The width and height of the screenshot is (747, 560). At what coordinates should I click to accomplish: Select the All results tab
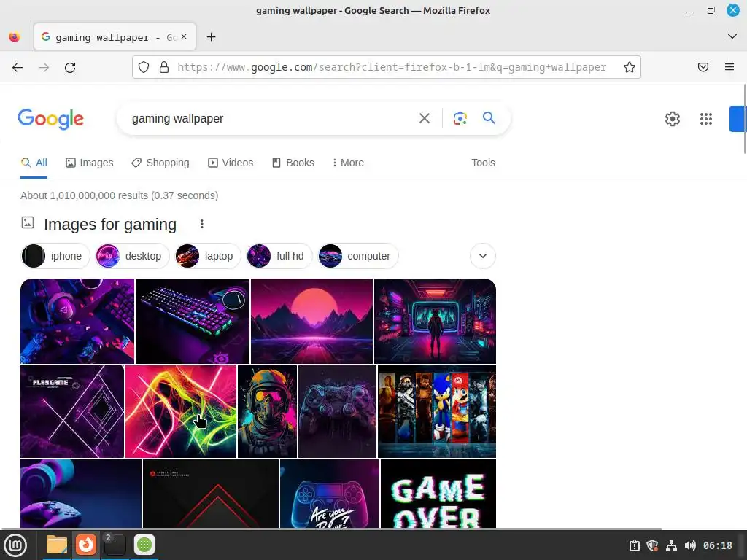click(x=34, y=163)
